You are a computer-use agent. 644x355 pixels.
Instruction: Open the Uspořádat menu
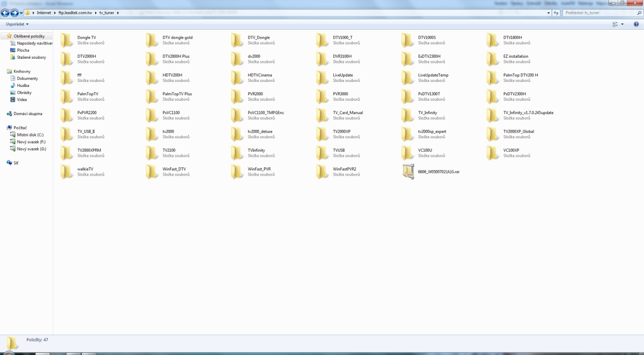[17, 24]
